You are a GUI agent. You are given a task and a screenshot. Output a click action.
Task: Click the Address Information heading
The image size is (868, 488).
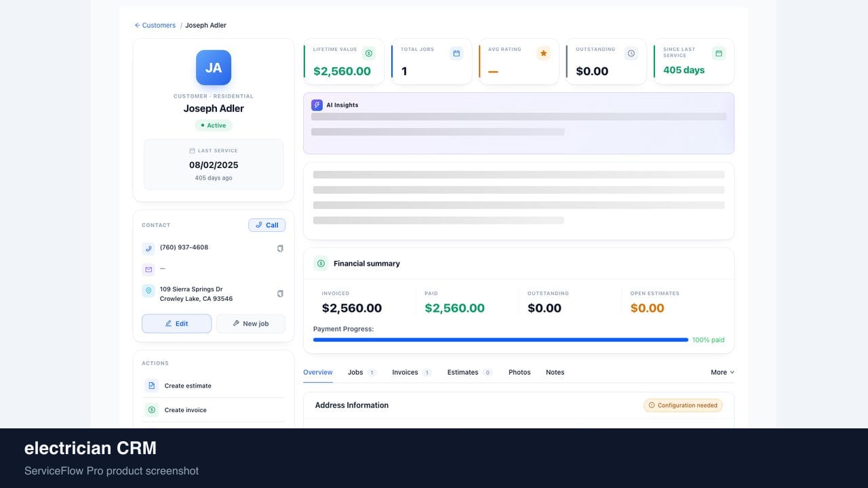pos(352,405)
